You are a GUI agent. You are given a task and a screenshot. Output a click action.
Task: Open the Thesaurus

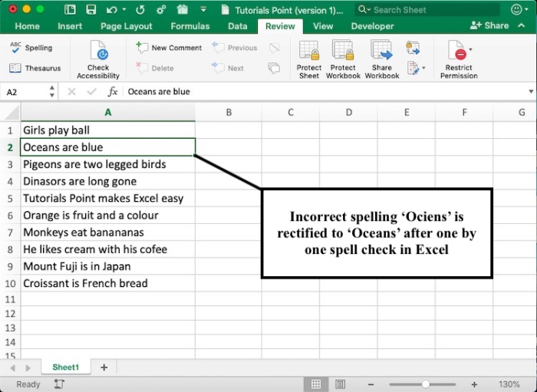pos(35,68)
